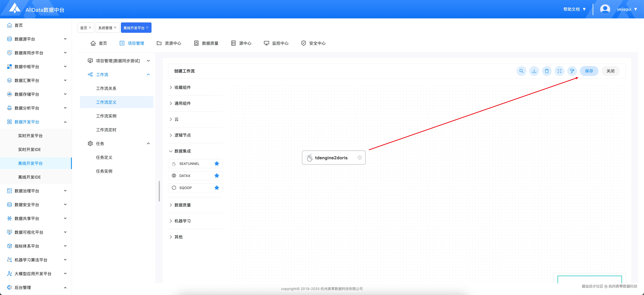
Task: Click the search icon in workflow toolbar
Action: (521, 71)
